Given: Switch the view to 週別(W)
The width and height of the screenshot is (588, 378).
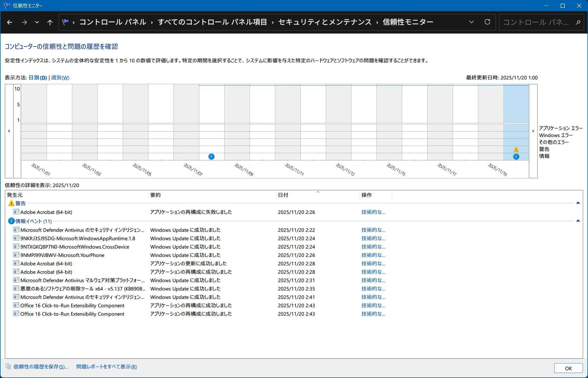Looking at the screenshot, I should pos(60,78).
